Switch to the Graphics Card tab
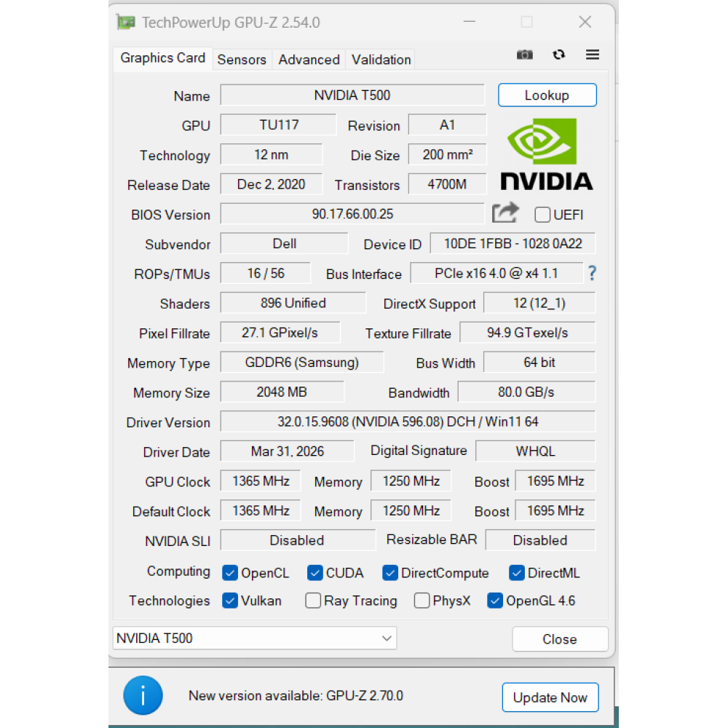Image resolution: width=728 pixels, height=728 pixels. 162,58
